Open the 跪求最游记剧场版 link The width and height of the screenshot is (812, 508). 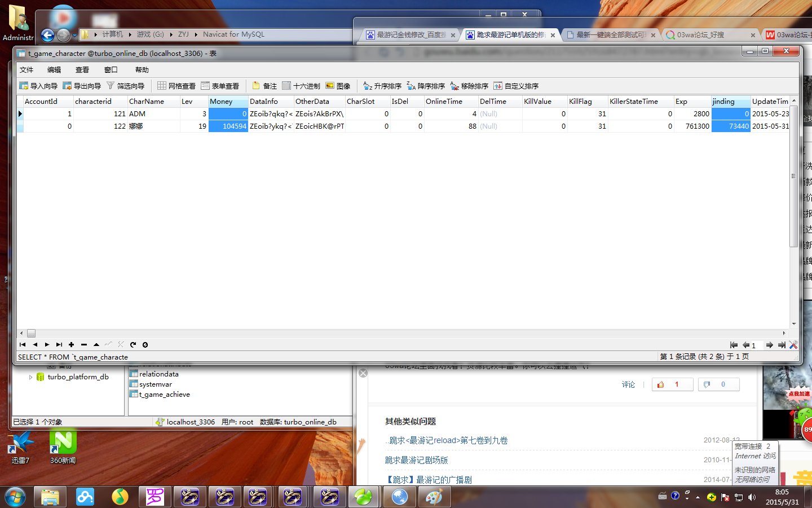(416, 460)
